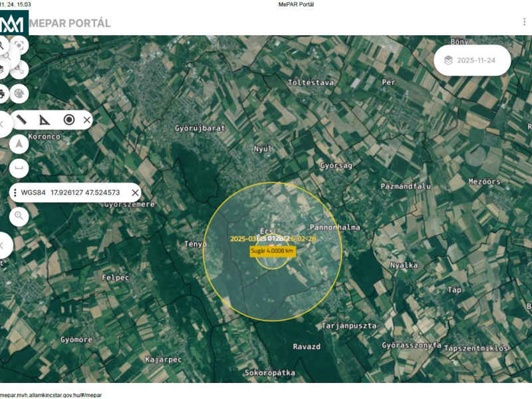Close the measurement tools panel
Image resolution: width=532 pixels, height=399 pixels.
pyautogui.click(x=87, y=120)
